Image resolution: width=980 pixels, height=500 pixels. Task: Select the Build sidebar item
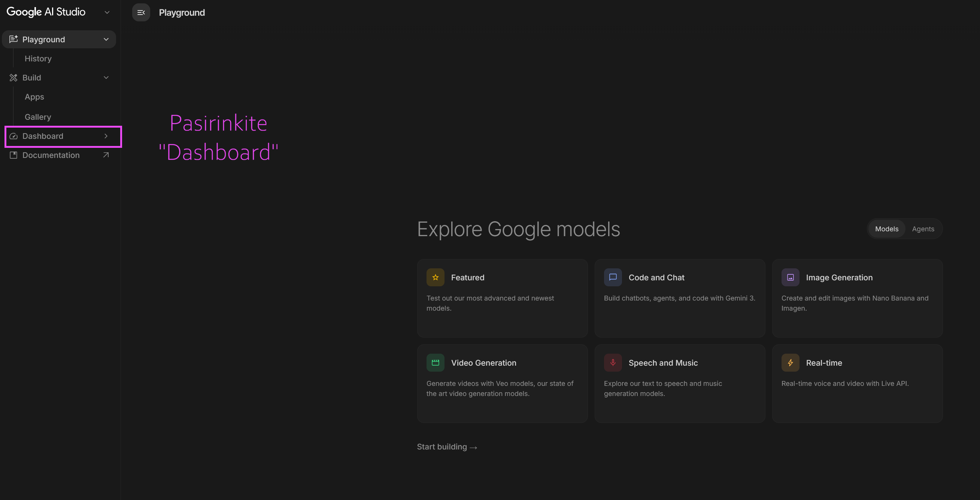coord(59,77)
